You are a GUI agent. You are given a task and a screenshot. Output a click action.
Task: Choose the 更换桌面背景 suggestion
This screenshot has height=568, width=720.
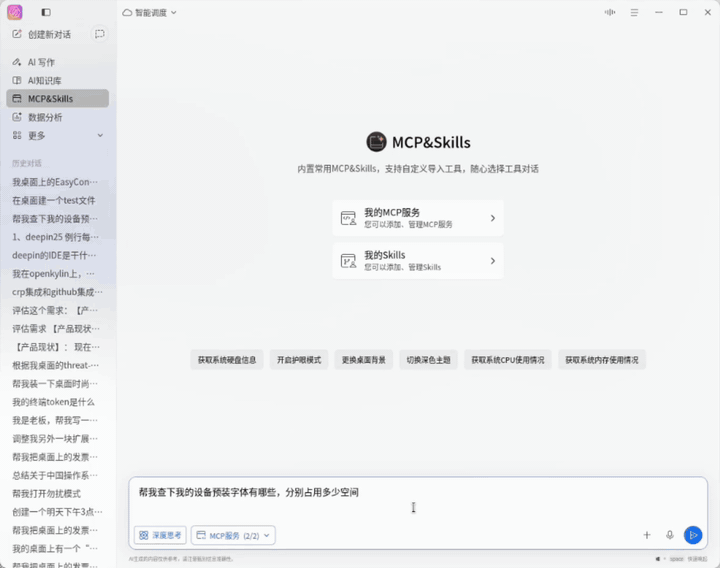pos(364,360)
